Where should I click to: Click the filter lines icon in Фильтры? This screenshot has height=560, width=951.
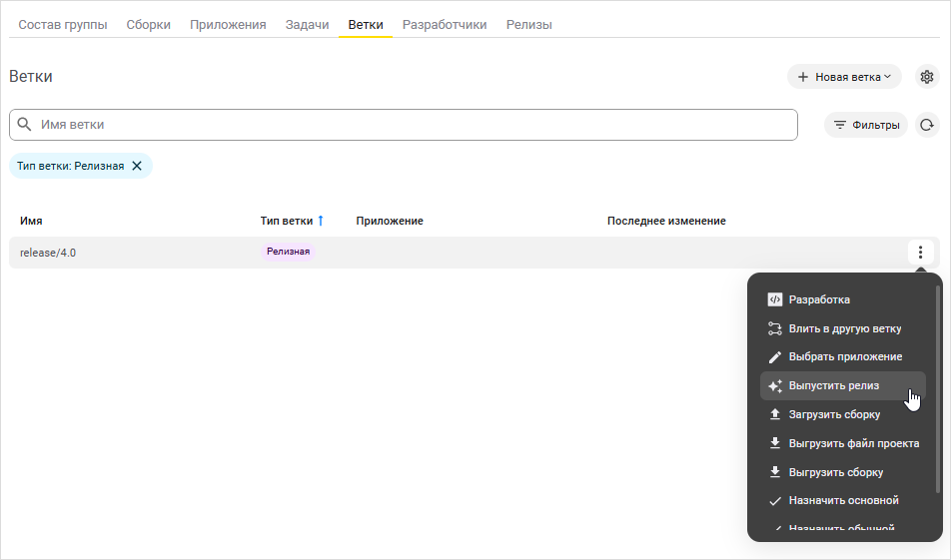point(840,125)
